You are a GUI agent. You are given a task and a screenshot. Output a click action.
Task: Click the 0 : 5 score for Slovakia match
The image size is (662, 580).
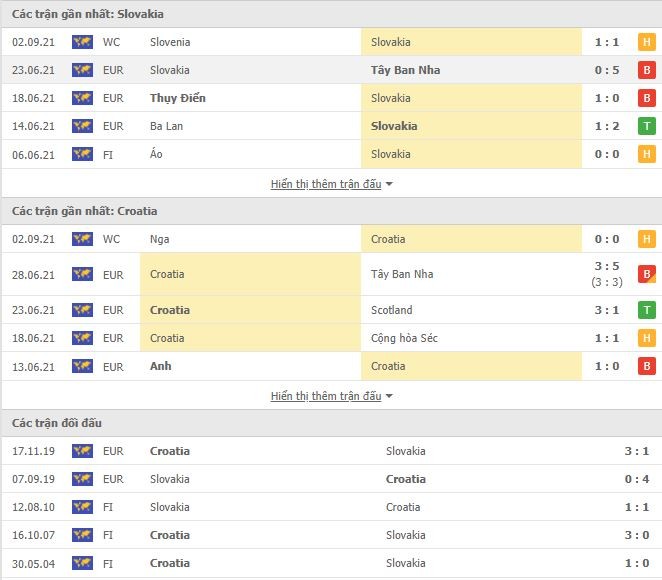(x=607, y=70)
